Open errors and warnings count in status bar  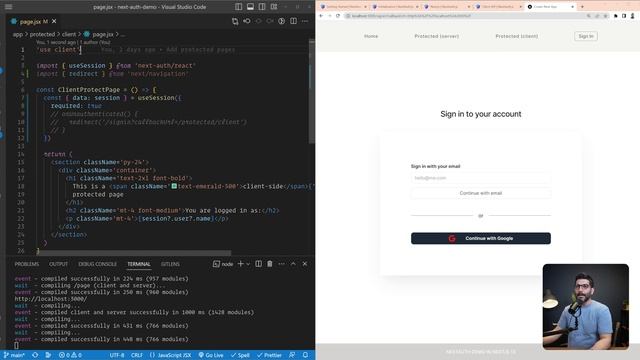pos(70,355)
